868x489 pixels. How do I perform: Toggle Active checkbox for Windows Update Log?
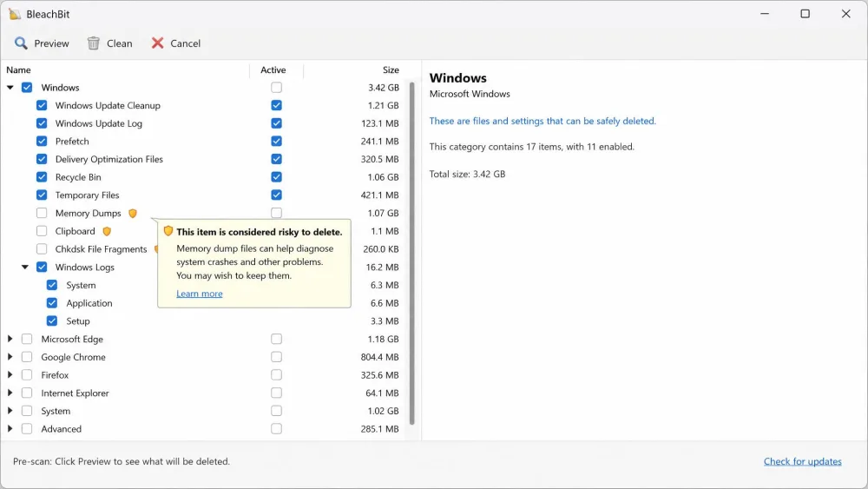click(x=276, y=123)
